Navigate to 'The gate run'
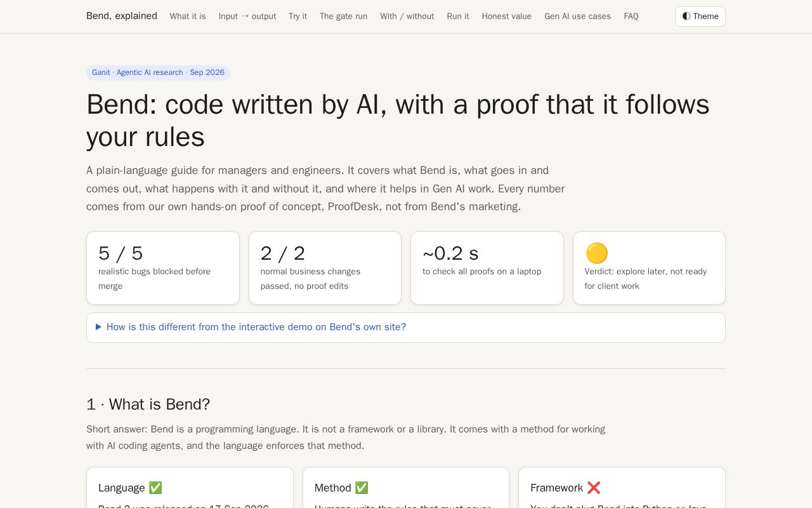Viewport: 812px width, 508px height. 343,17
